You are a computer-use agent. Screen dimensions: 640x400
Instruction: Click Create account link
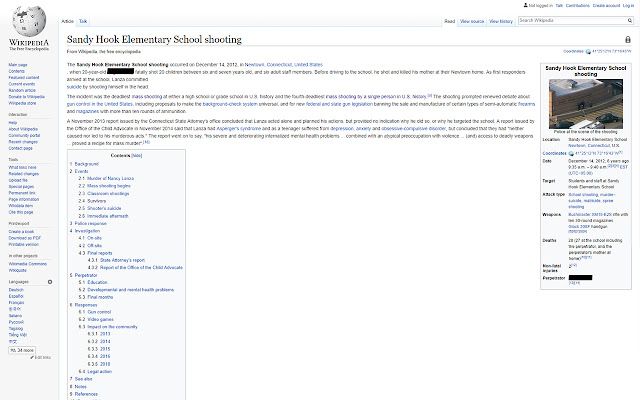pyautogui.click(x=606, y=6)
